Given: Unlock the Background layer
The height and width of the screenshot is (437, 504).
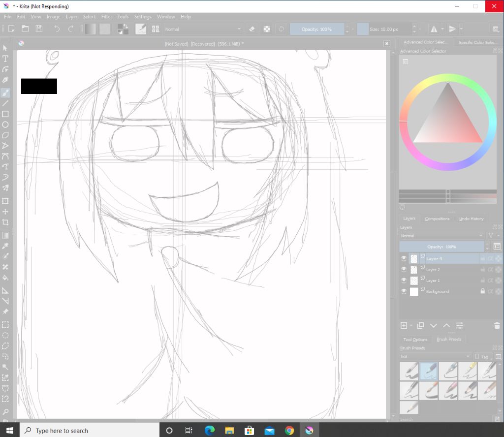Looking at the screenshot, I should click(482, 291).
